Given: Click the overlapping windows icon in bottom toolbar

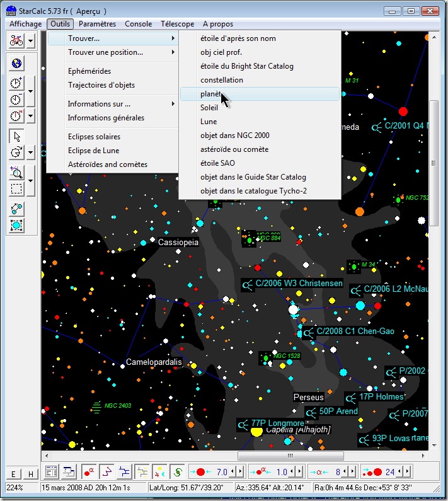Looking at the screenshot, I should point(69,471).
